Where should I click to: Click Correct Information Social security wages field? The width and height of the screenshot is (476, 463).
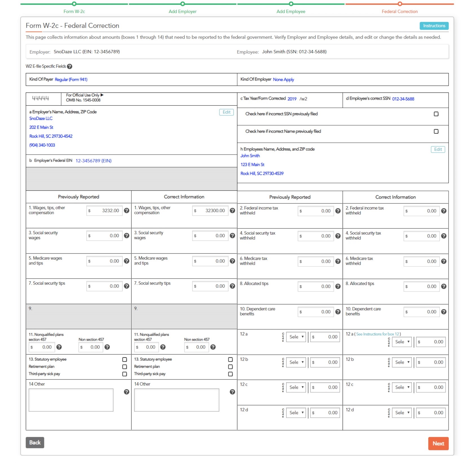210,236
